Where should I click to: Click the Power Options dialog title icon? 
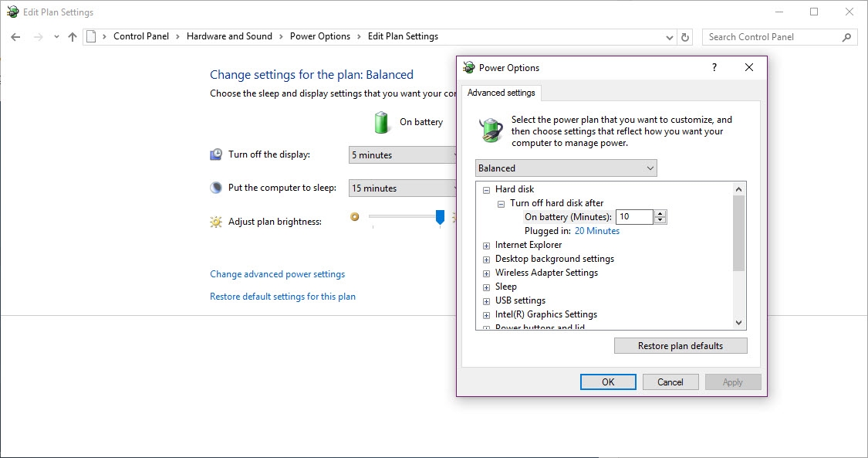469,67
